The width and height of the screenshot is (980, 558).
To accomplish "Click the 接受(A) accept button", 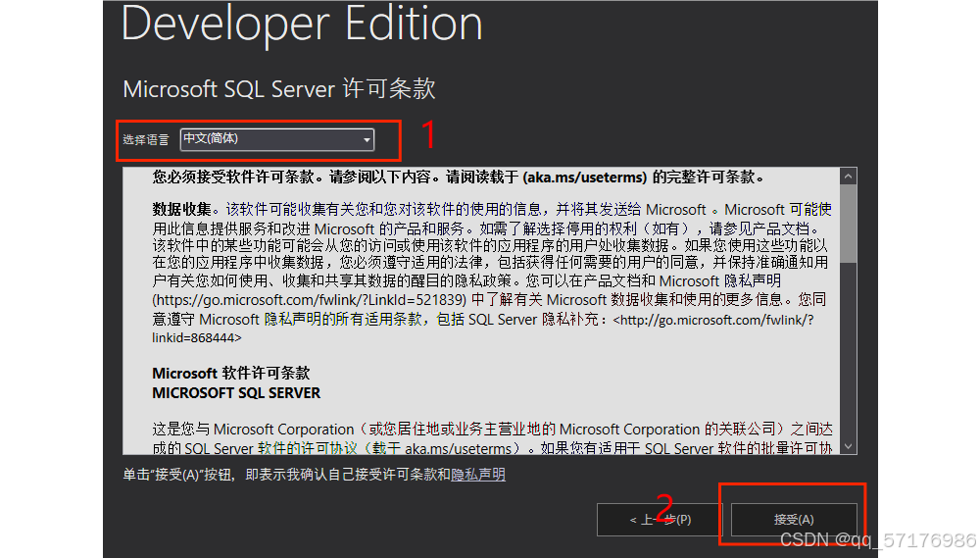I will click(x=794, y=519).
